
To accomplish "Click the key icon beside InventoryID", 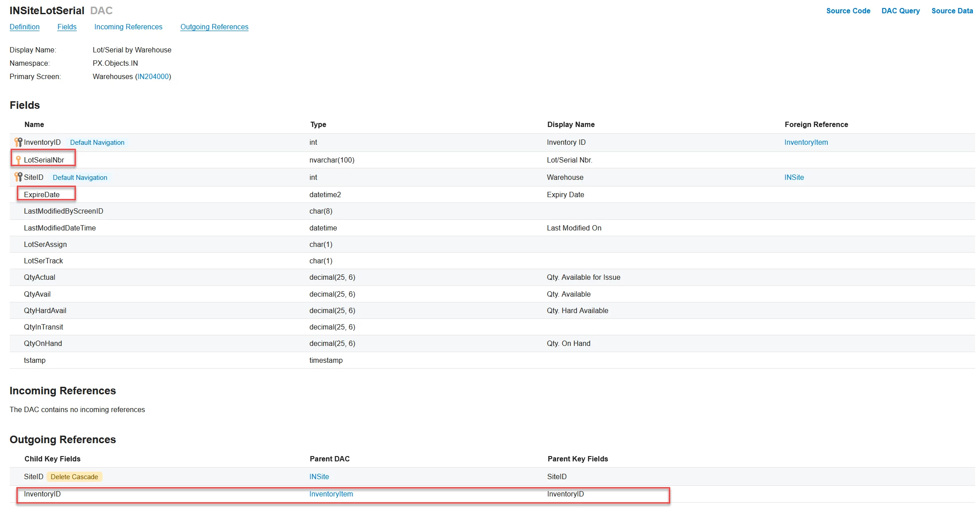I will point(18,142).
